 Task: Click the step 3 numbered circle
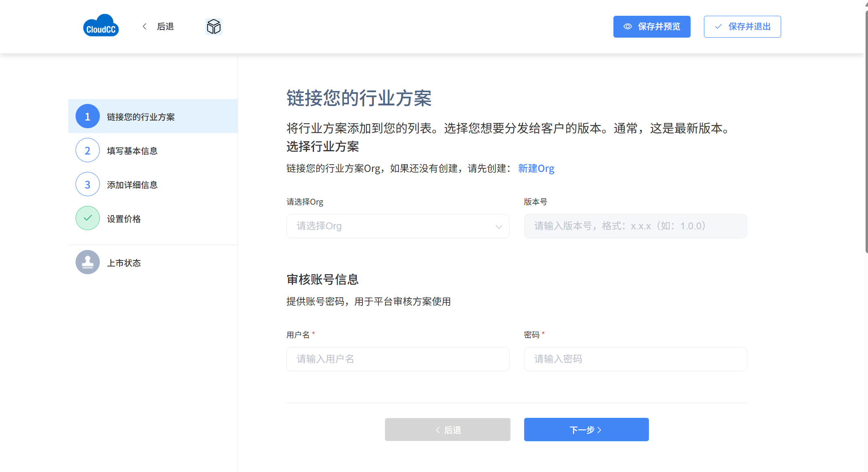coord(87,184)
